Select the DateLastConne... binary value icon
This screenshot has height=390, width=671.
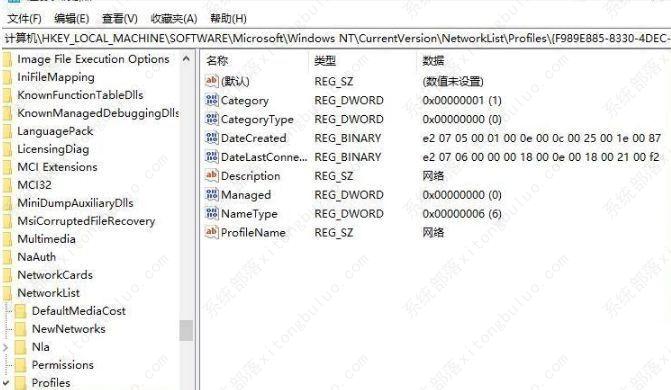(x=212, y=157)
